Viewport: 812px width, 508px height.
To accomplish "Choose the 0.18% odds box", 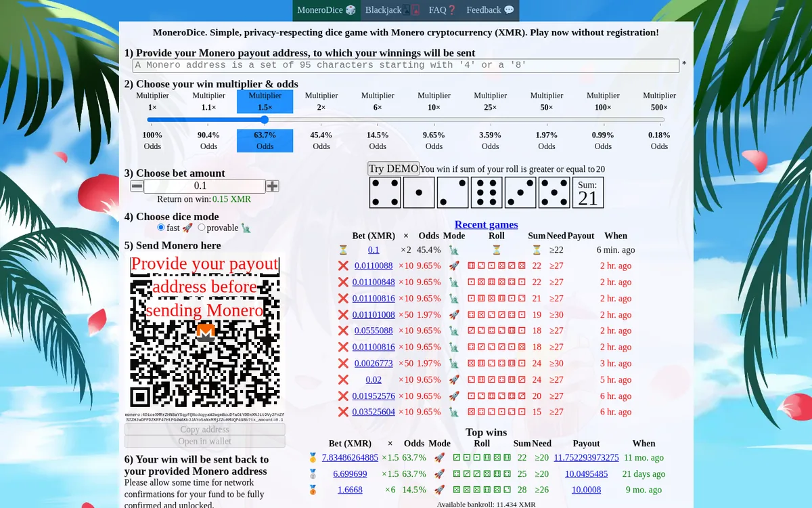I will click(x=659, y=141).
